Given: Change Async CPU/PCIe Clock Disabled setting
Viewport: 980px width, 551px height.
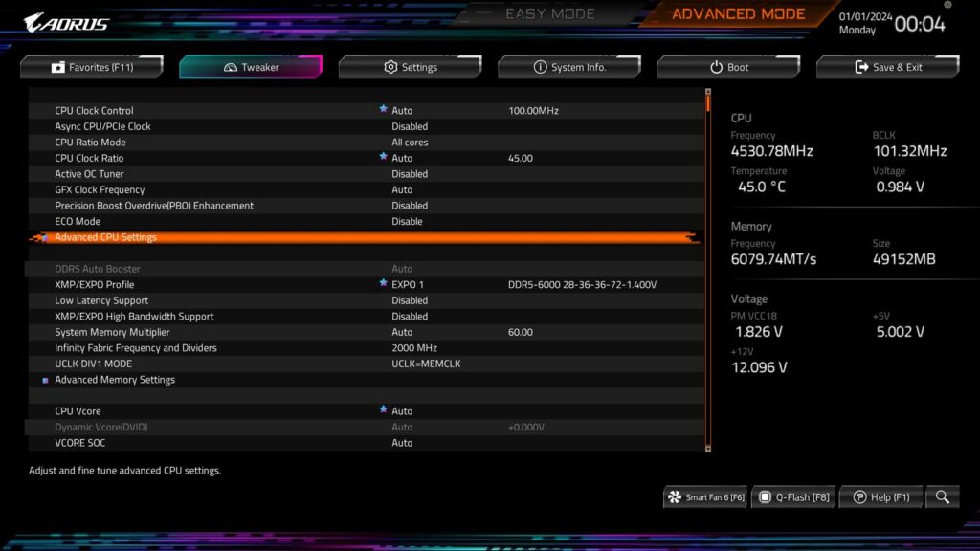Looking at the screenshot, I should click(410, 126).
